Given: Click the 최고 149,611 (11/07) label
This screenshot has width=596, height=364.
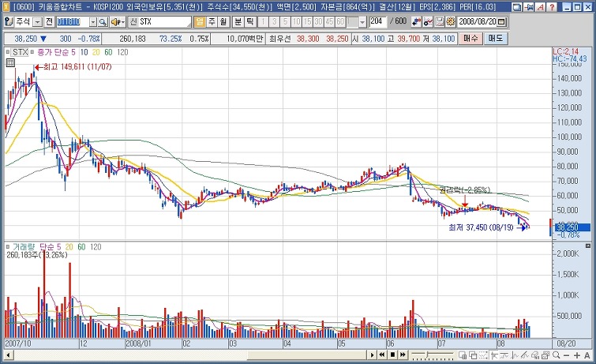Looking at the screenshot, I should [77, 67].
